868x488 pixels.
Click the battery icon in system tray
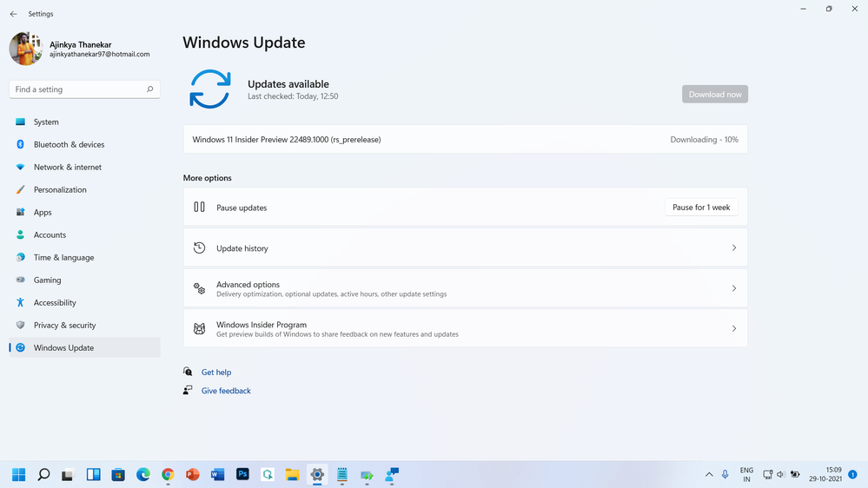[795, 474]
